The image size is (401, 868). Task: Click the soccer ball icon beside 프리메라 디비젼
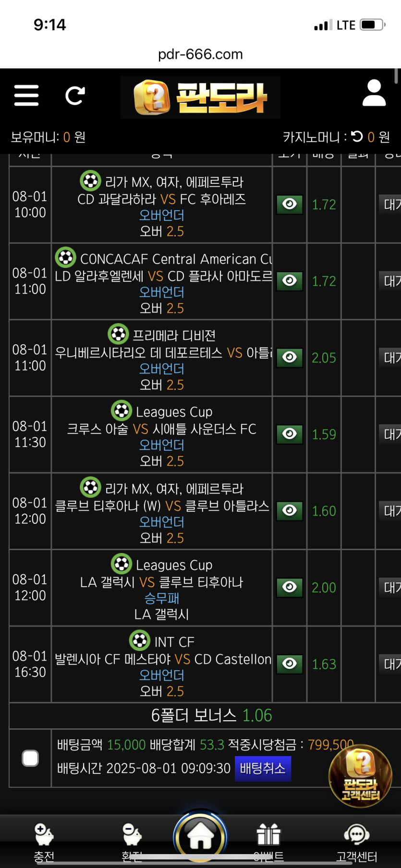(x=118, y=334)
